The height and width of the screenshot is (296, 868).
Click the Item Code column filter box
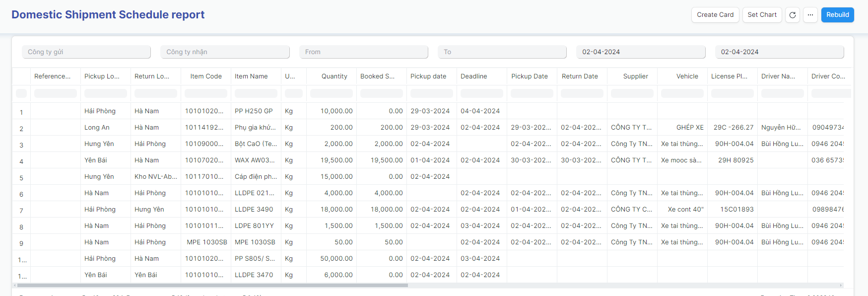point(206,93)
